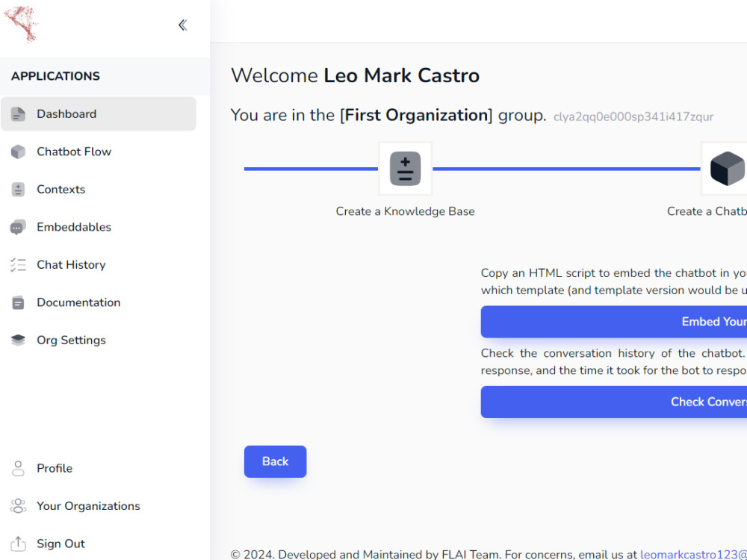Click the Org Settings layers icon
This screenshot has height=560, width=747.
point(18,340)
